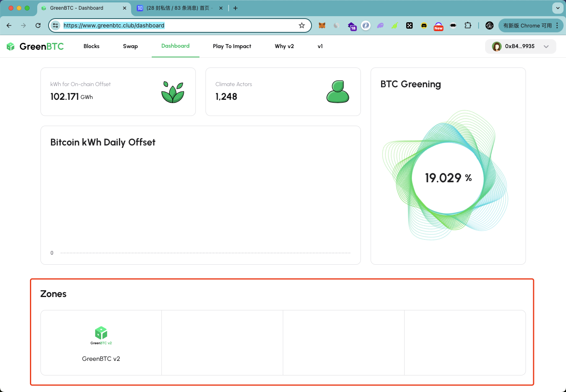
Task: Open the Chrome extensions puzzle menu
Action: point(468,25)
